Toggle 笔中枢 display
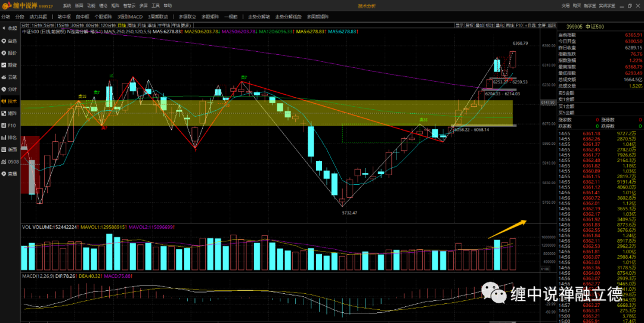Viewport: 644px width, 323px height. pos(64,17)
